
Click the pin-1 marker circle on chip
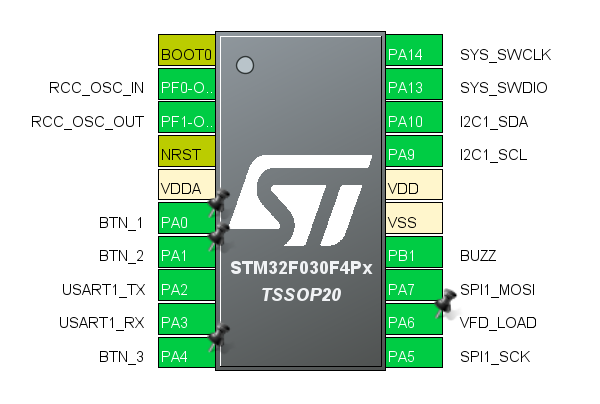tap(244, 66)
